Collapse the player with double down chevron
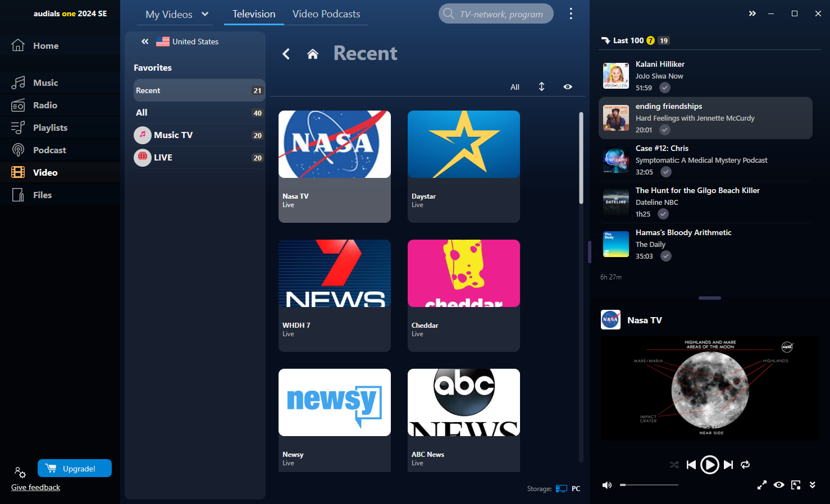The width and height of the screenshot is (830, 504). tap(812, 485)
